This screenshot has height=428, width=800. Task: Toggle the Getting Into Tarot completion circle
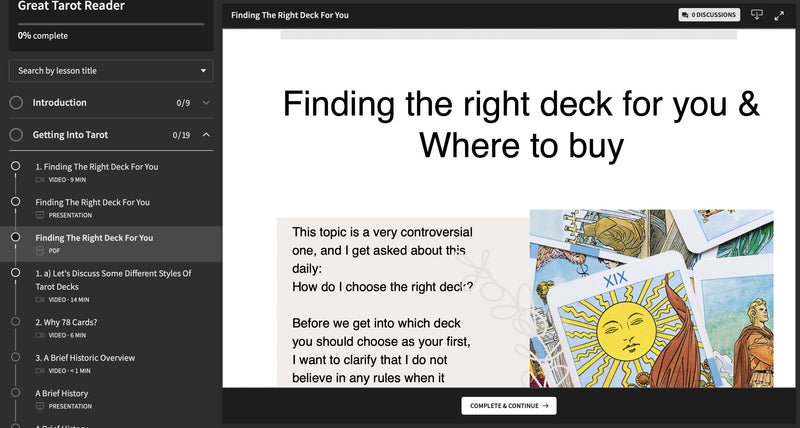coord(16,135)
